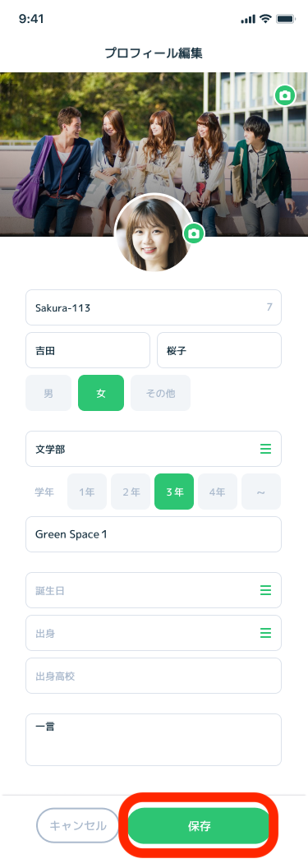Click the Sakura-113 username field
The height and width of the screenshot is (868, 308).
click(x=154, y=307)
